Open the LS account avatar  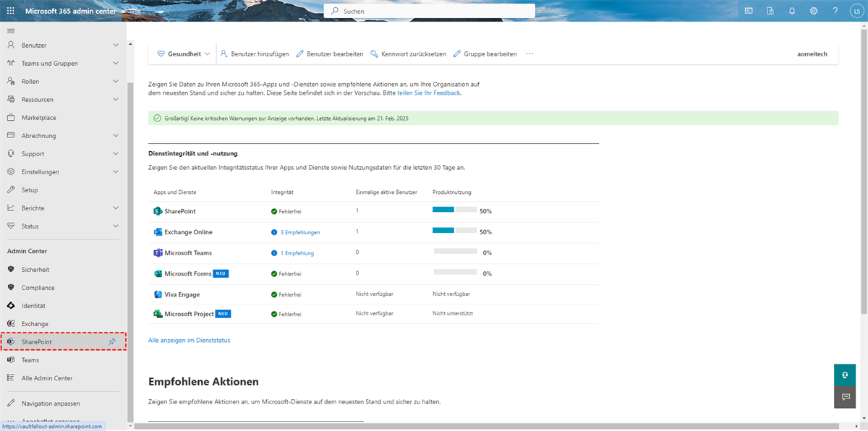tap(856, 12)
